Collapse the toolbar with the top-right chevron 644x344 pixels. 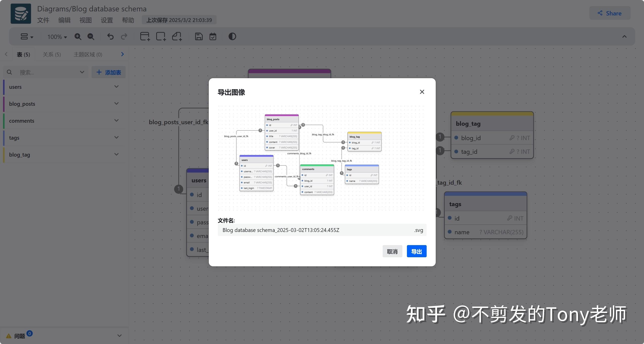click(624, 36)
